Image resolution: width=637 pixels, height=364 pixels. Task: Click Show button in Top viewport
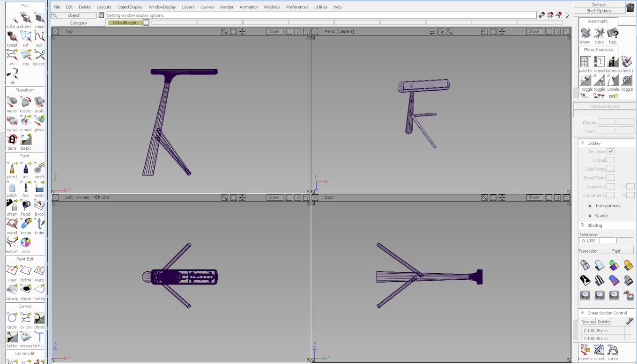coord(274,31)
